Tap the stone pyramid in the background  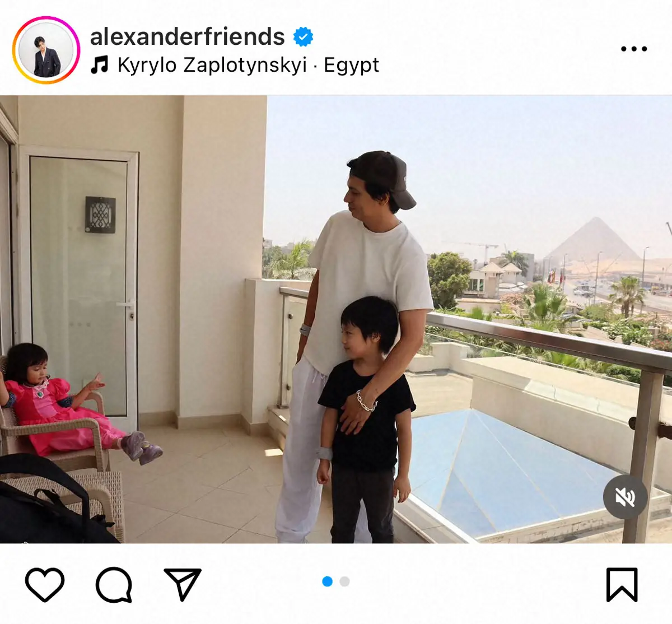click(x=594, y=240)
